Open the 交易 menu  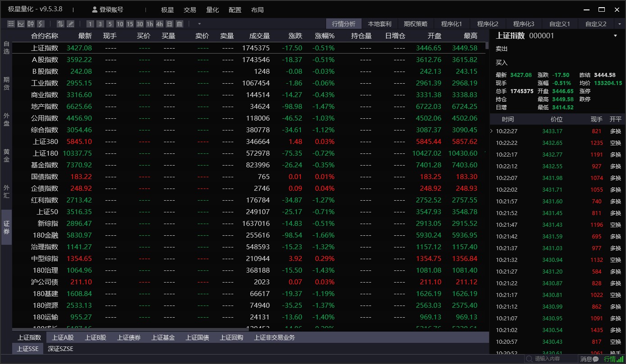point(190,9)
